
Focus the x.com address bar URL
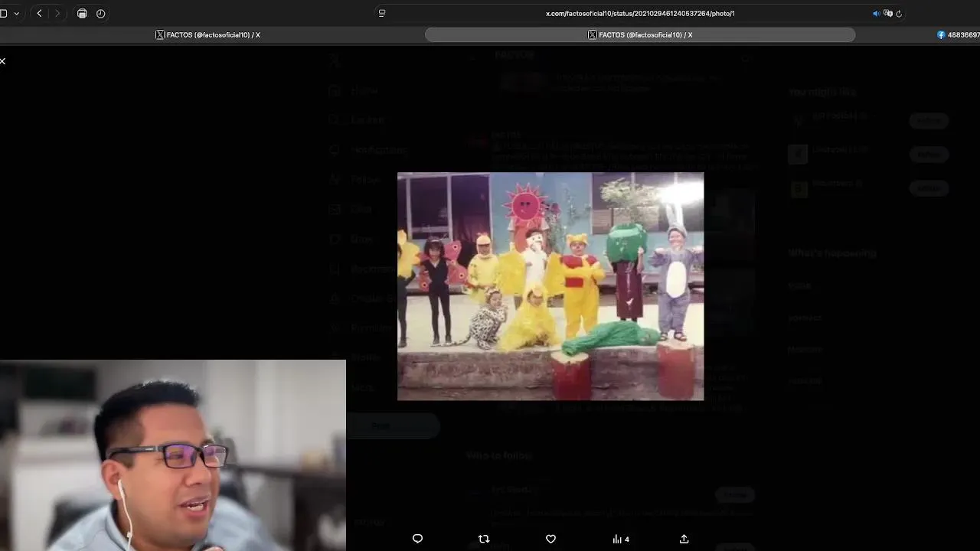[640, 13]
